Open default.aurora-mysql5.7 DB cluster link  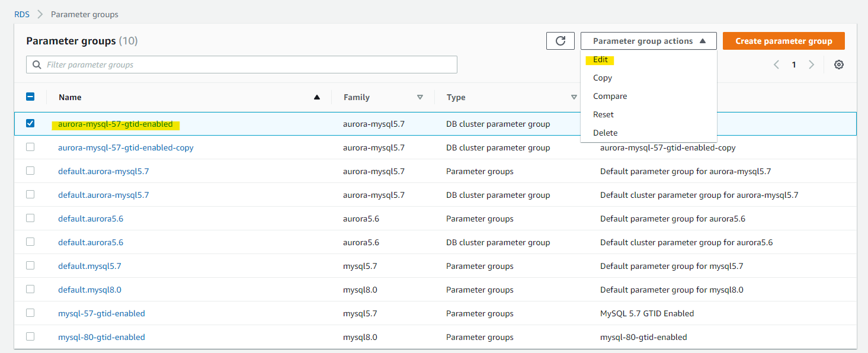(x=104, y=195)
